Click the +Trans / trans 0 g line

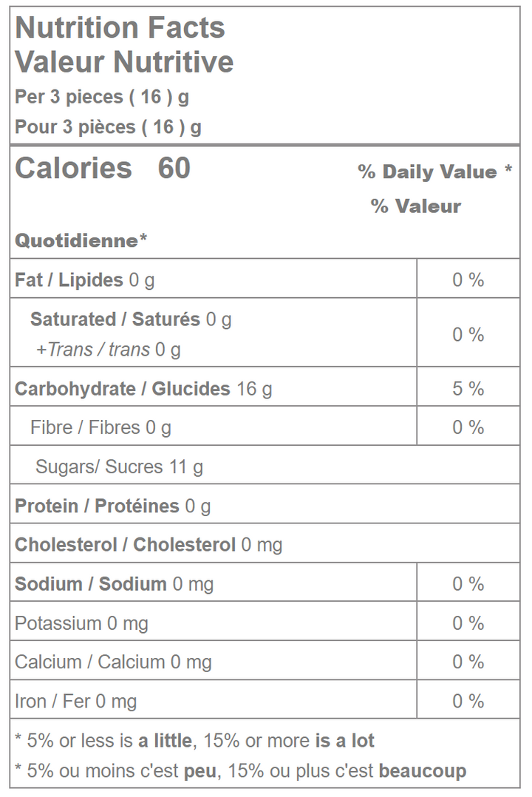pos(108,350)
